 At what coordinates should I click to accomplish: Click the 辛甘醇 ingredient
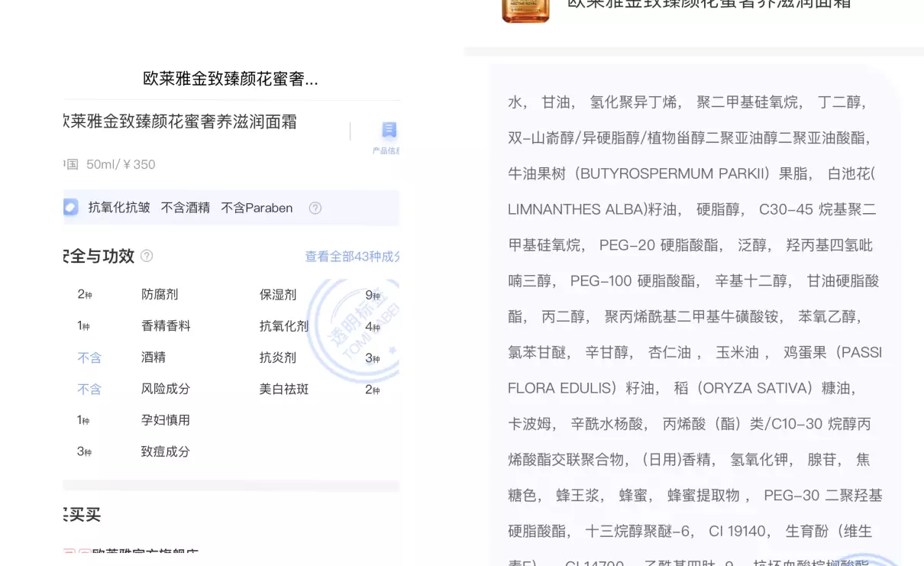pyautogui.click(x=608, y=352)
